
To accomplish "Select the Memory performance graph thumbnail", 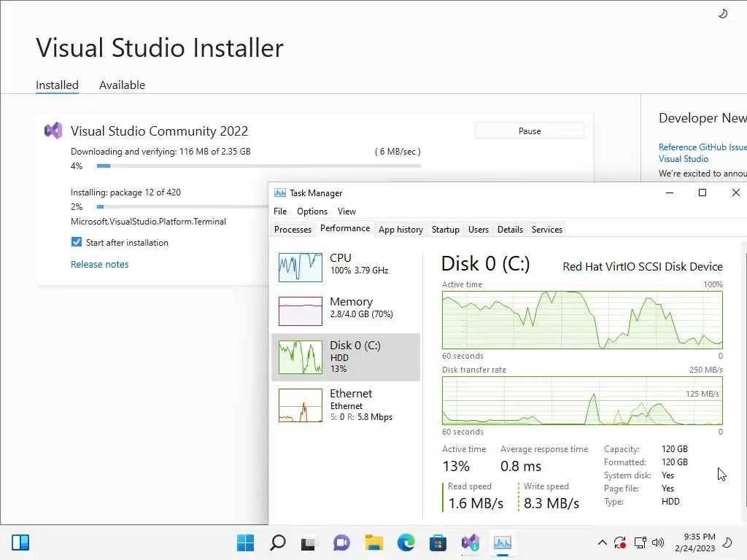I will point(300,311).
